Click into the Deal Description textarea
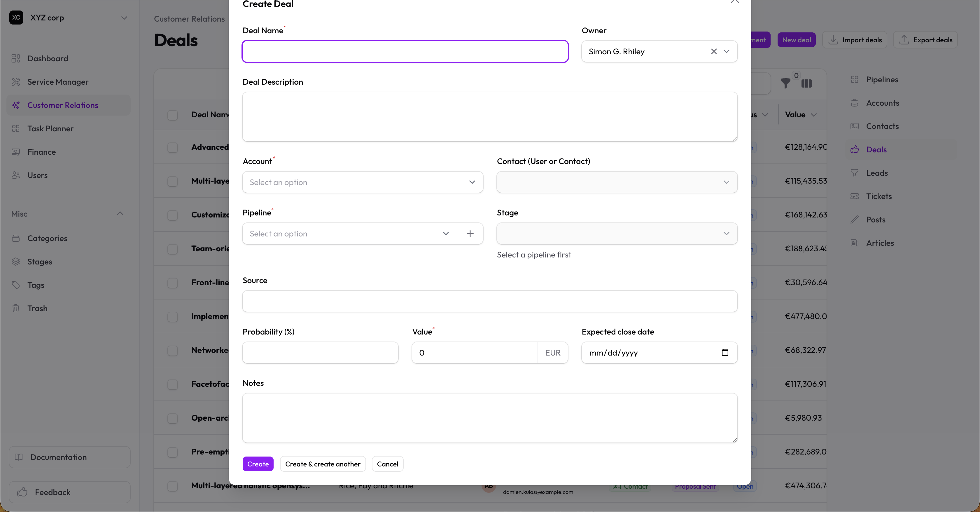Image resolution: width=980 pixels, height=512 pixels. coord(490,117)
